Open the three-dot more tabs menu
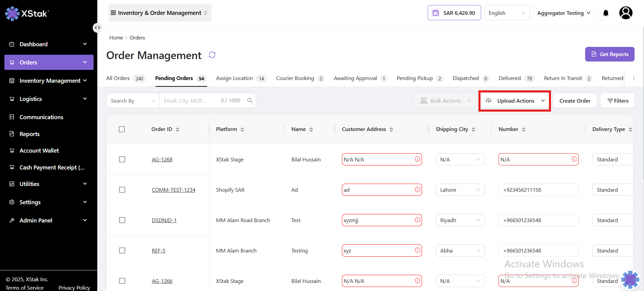 click(x=634, y=78)
